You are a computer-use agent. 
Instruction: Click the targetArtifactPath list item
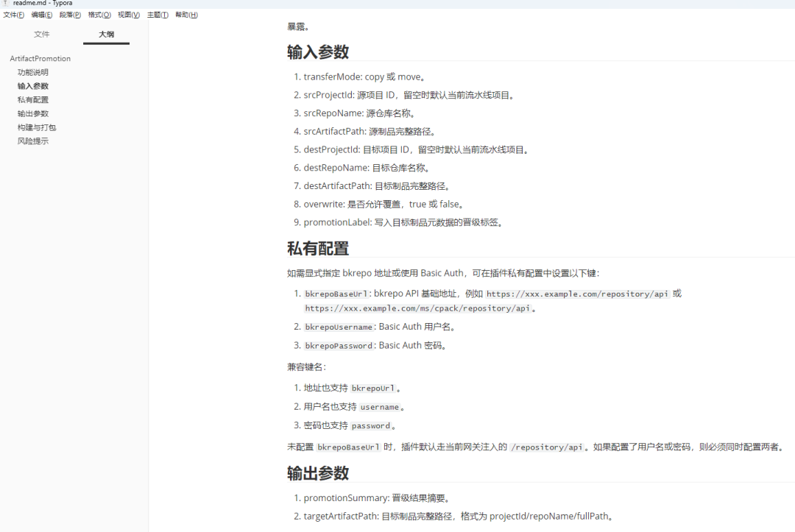pyautogui.click(x=460, y=517)
